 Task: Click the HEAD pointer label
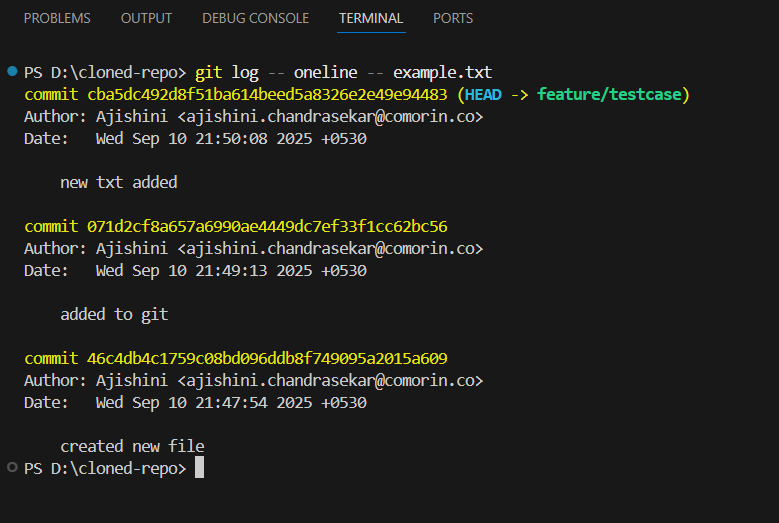click(x=486, y=95)
